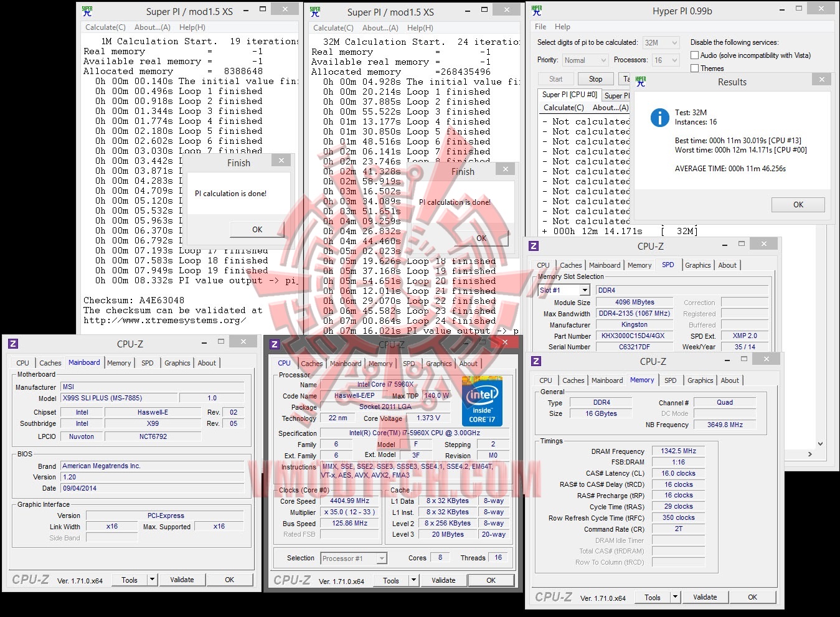Click the Super PI icon in the 1M window title bar

(87, 11)
